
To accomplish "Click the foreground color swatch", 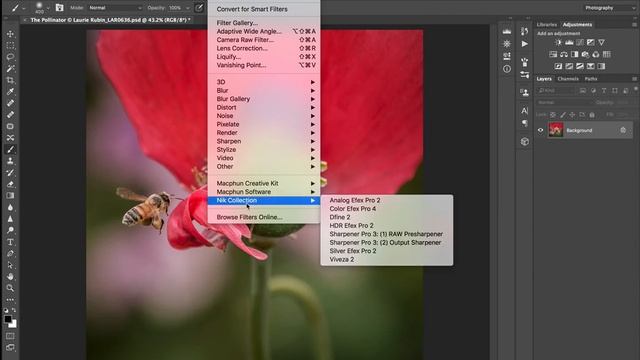I will (x=8, y=319).
